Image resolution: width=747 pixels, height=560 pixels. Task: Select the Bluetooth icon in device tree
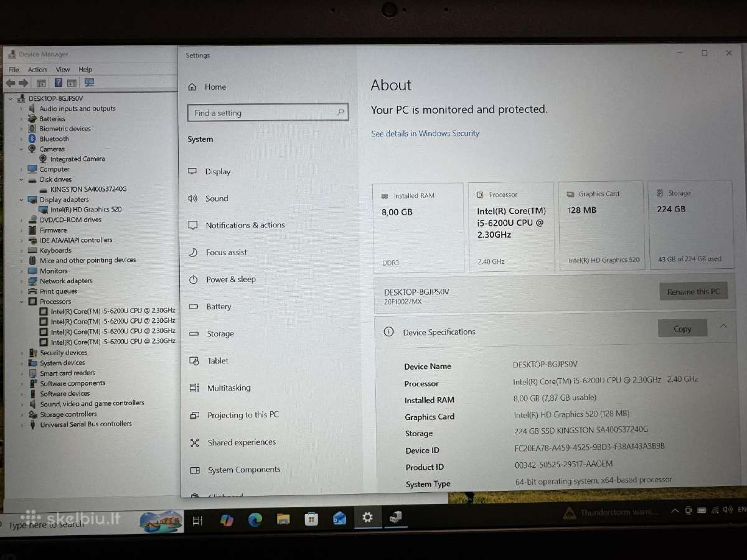[32, 139]
